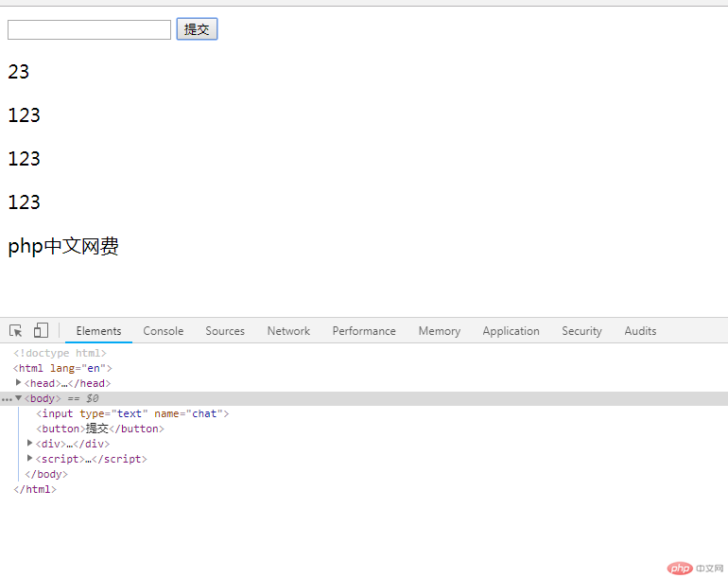728x578 pixels.
Task: Select the button 提交 DOM line
Action: tap(100, 429)
